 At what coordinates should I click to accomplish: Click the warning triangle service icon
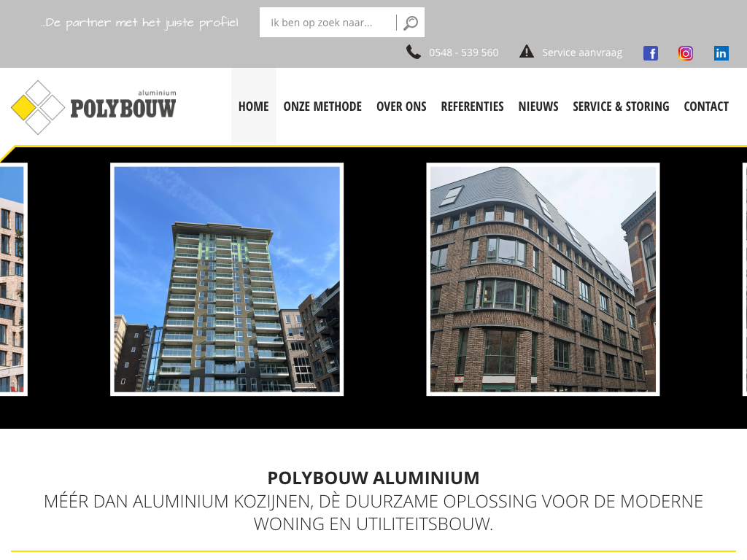pos(527,52)
